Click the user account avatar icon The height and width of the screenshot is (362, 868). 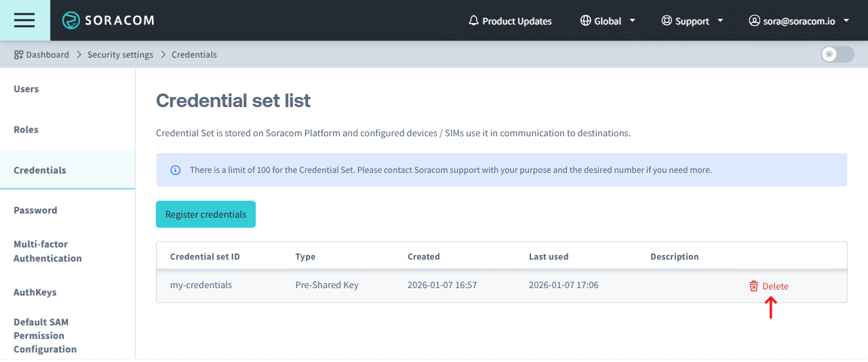point(754,21)
